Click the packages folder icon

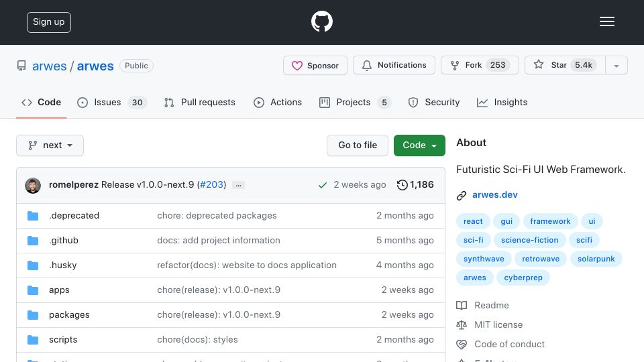click(x=33, y=315)
